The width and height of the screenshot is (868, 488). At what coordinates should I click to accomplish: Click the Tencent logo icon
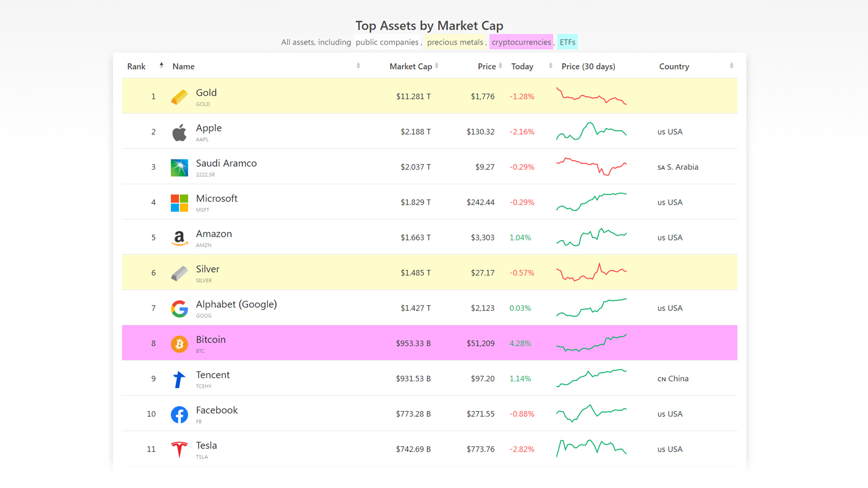tap(179, 379)
